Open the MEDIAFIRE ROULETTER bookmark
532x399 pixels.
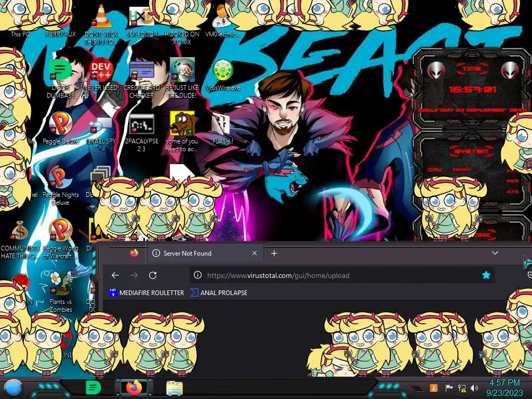pyautogui.click(x=147, y=292)
